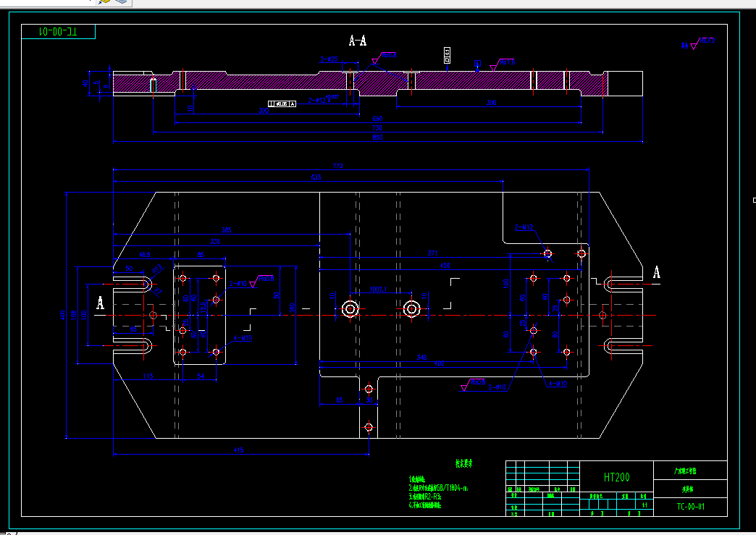Select the 86 dimension text
Viewport: 756px width, 535px height.
[201, 255]
